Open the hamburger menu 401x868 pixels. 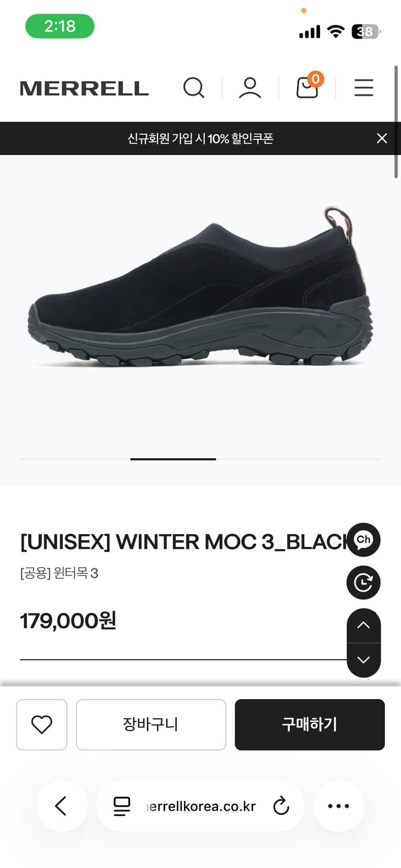pyautogui.click(x=364, y=88)
